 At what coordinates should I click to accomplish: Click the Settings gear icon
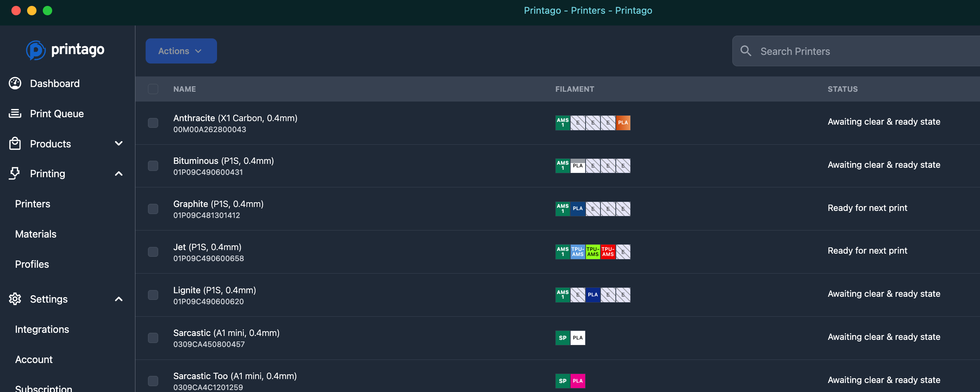click(x=15, y=299)
